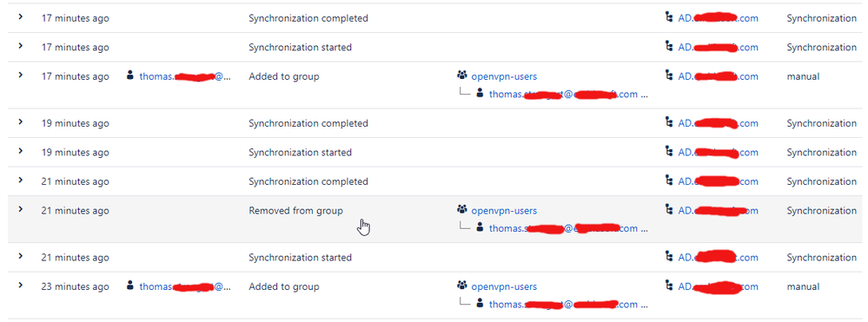This screenshot has height=322, width=868.
Task: Click directory icon in Removed from group row
Action: [669, 210]
